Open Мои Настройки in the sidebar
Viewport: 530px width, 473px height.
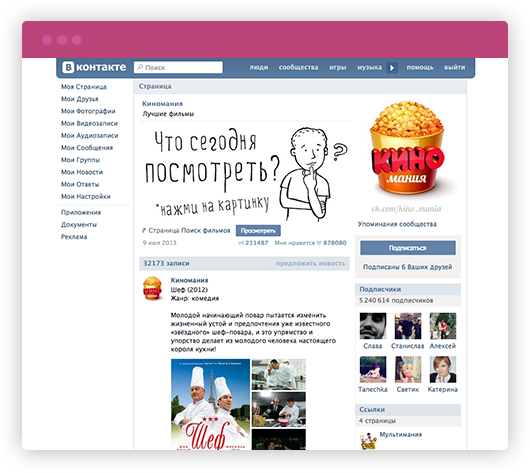click(x=86, y=196)
